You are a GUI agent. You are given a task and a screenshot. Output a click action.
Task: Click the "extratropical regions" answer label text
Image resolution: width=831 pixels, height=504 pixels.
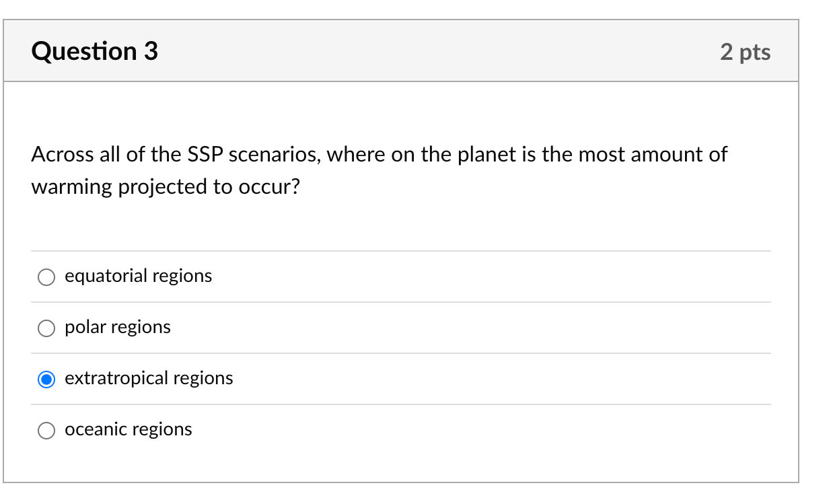tap(149, 378)
